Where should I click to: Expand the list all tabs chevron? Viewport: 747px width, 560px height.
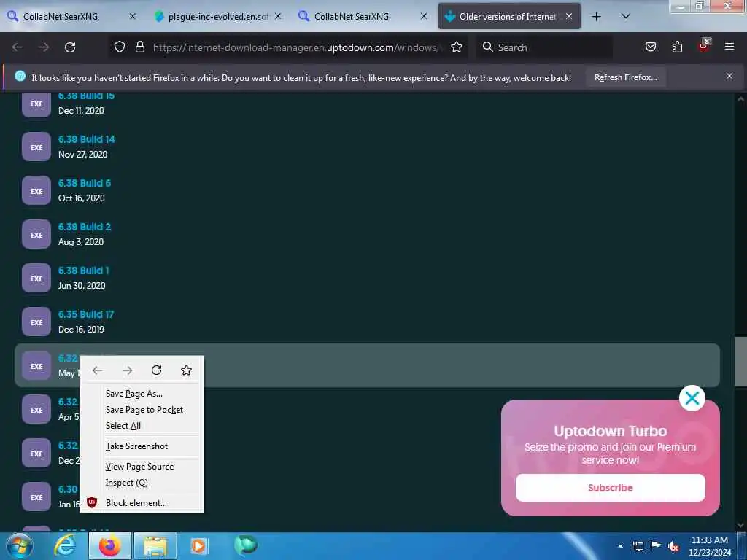click(625, 16)
